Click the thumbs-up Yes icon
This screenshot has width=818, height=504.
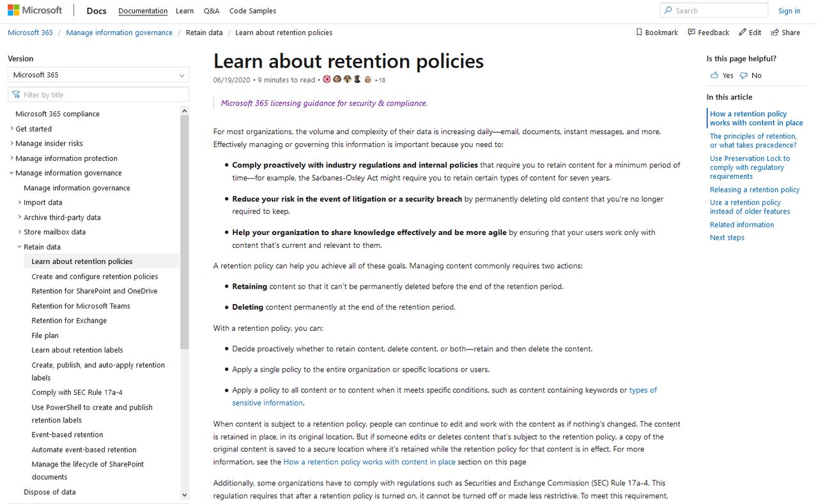click(x=714, y=75)
